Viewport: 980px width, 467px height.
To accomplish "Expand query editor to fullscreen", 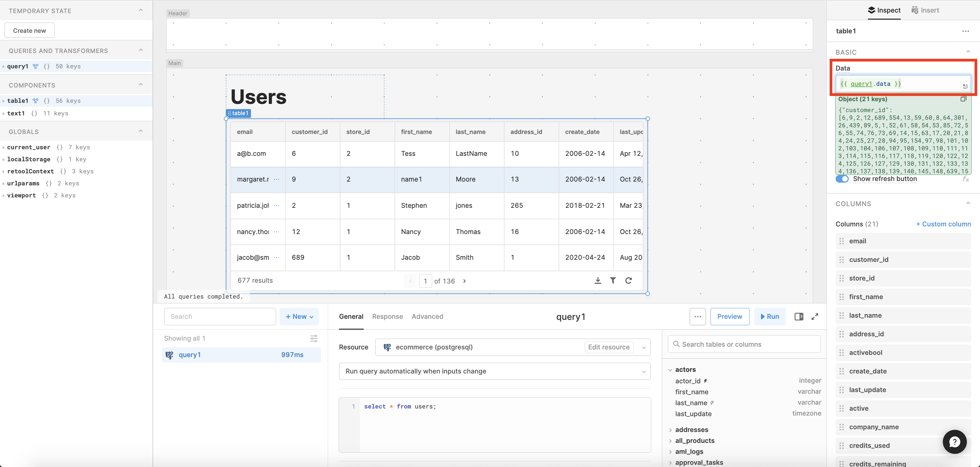I will (815, 316).
